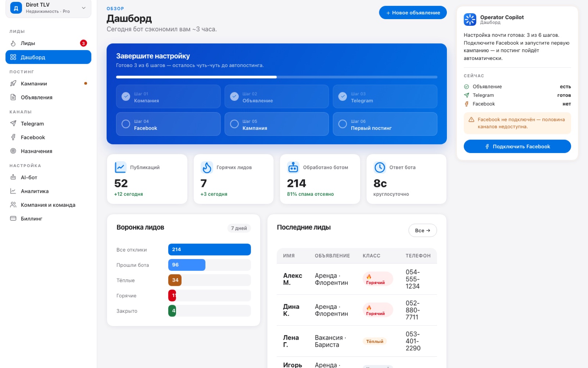588x368 pixels.
Task: Click the AI-бот robot icon
Action: (x=13, y=177)
